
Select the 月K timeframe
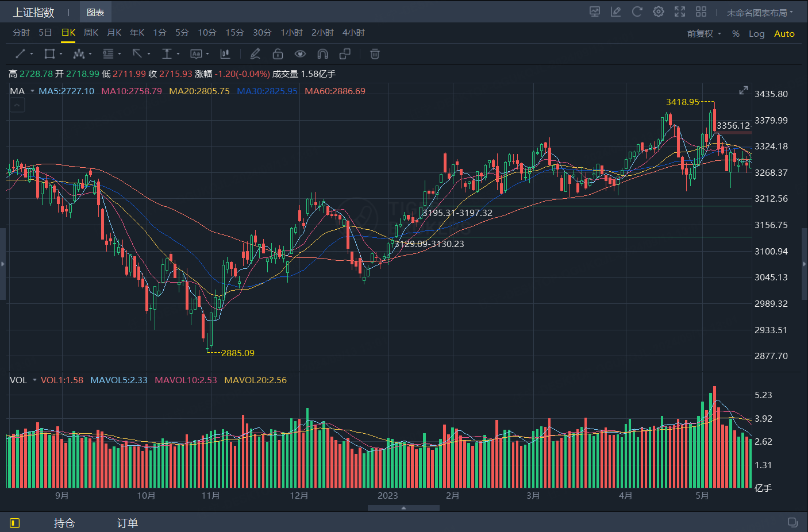coord(114,33)
